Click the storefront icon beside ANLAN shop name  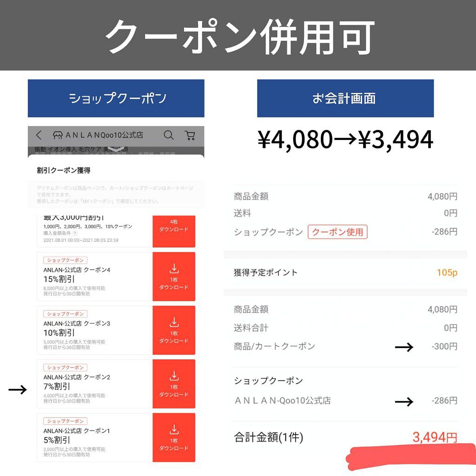[x=58, y=135]
